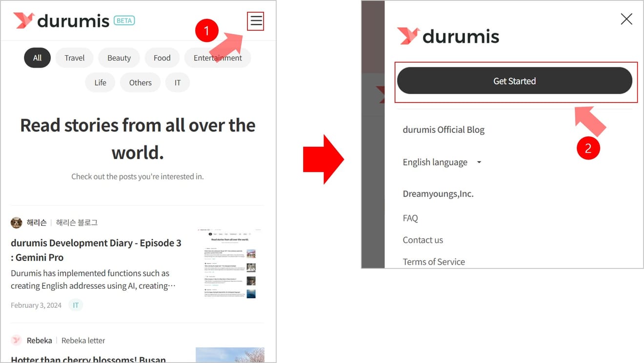
Task: Show posts in the Others category
Action: [141, 82]
